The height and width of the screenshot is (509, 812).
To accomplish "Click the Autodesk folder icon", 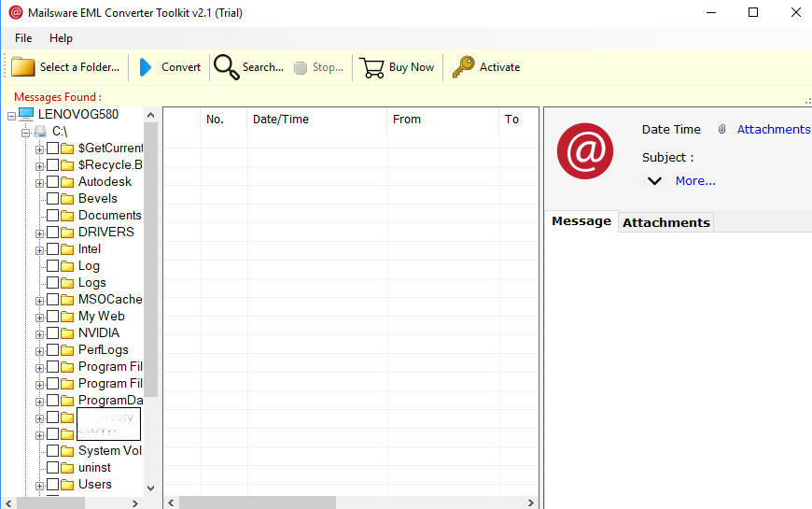I will point(67,182).
